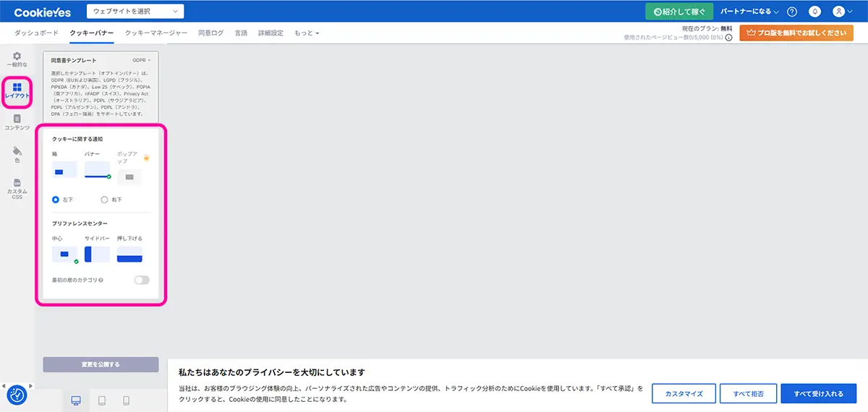Switch to tablet preview icon
The width and height of the screenshot is (868, 412).
(x=102, y=400)
